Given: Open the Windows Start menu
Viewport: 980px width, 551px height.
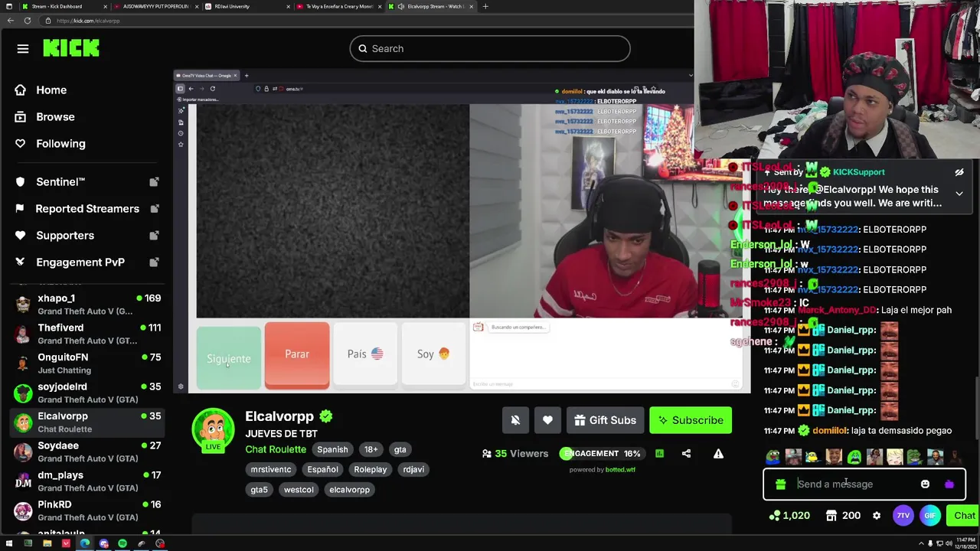Looking at the screenshot, I should (x=8, y=544).
